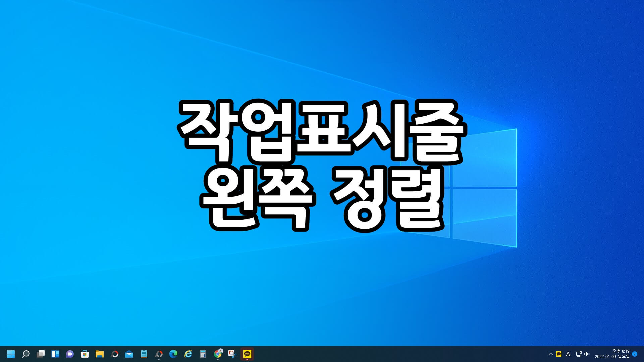Image resolution: width=644 pixels, height=362 pixels.
Task: Open Windows Search
Action: (26, 354)
